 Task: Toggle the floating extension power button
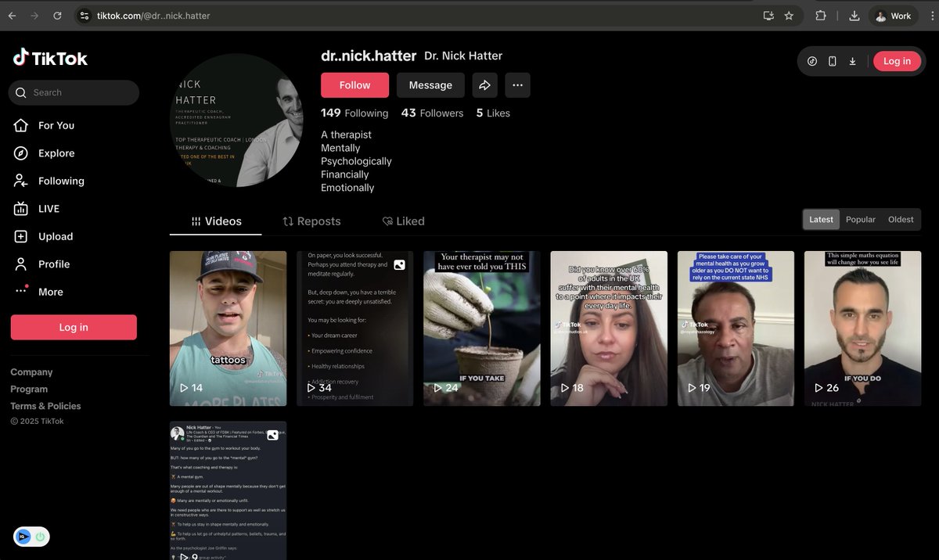tap(39, 537)
